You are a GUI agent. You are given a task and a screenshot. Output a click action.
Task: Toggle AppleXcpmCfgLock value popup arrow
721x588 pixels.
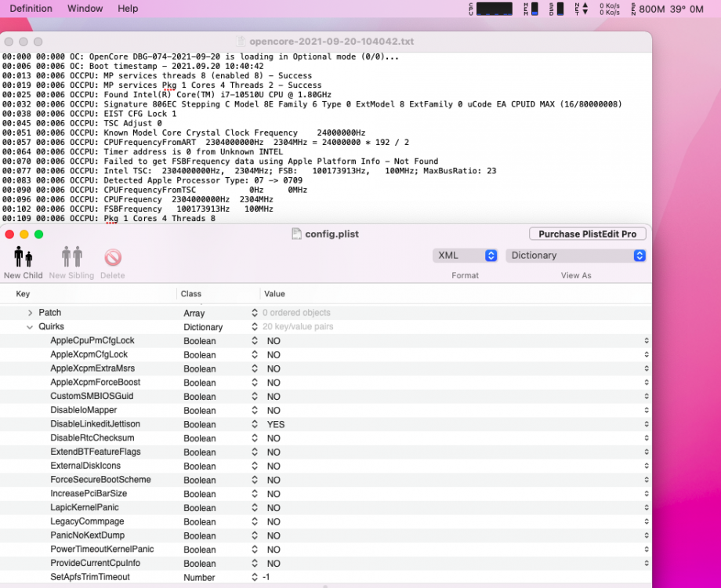pyautogui.click(x=647, y=354)
